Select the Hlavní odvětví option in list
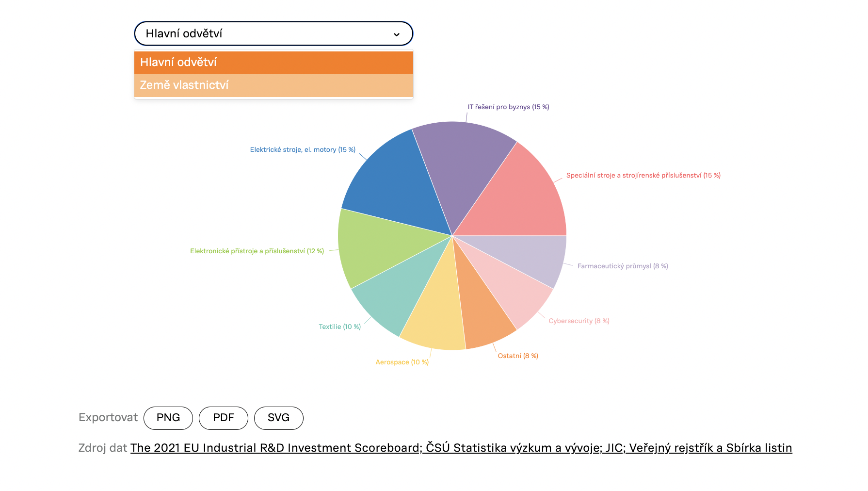Image resolution: width=868 pixels, height=491 pixels. coord(273,63)
